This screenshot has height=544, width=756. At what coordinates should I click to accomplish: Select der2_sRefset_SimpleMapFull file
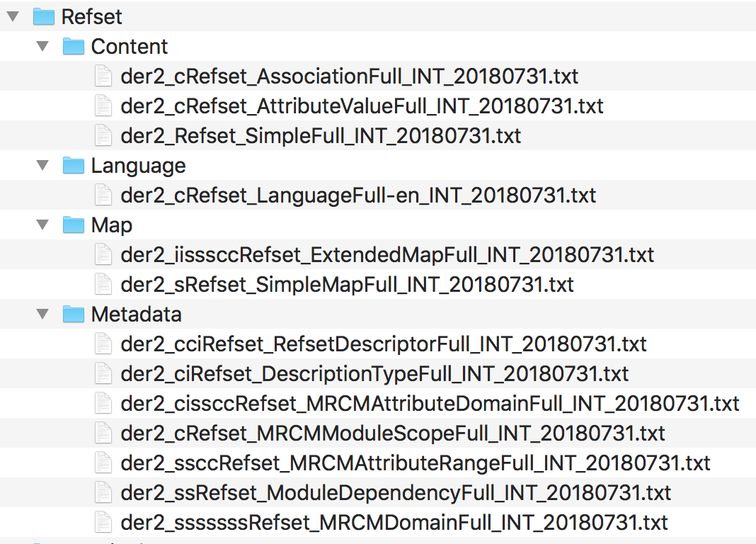click(347, 285)
